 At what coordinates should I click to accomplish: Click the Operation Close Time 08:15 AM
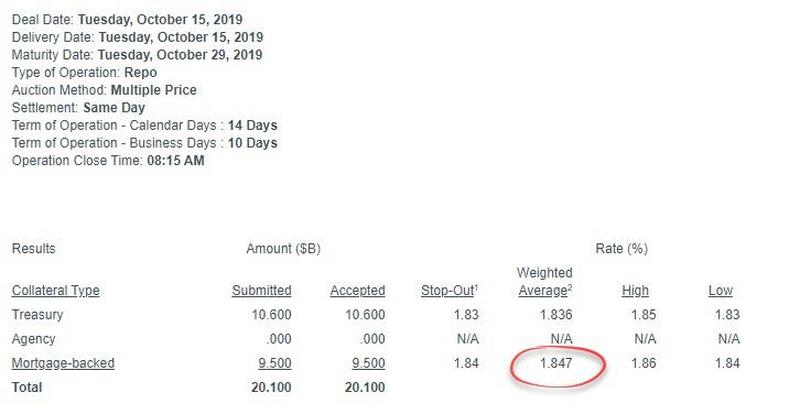coord(176,160)
